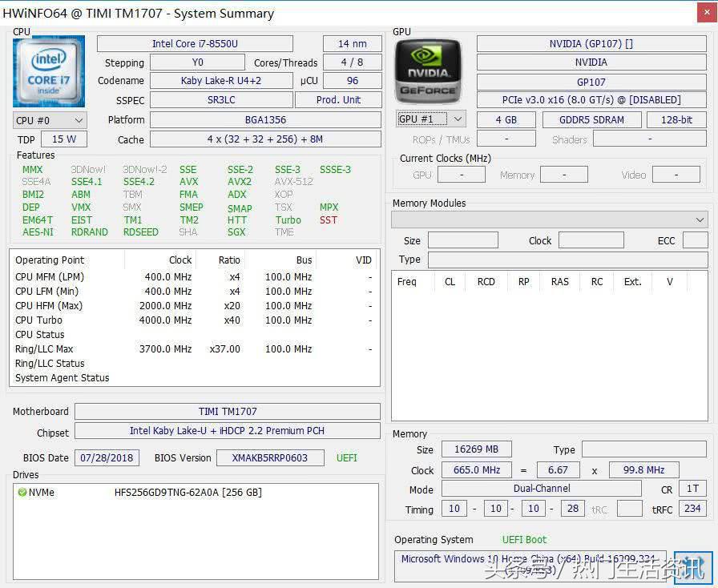Image resolution: width=718 pixels, height=588 pixels.
Task: Click the Intel Core i7 logo
Action: [48, 72]
